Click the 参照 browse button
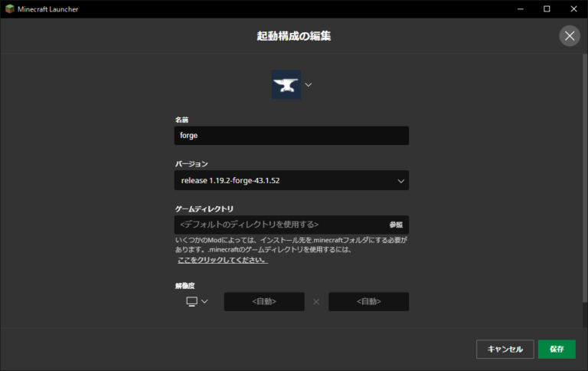Viewport: 588px width, 371px height. pos(396,225)
